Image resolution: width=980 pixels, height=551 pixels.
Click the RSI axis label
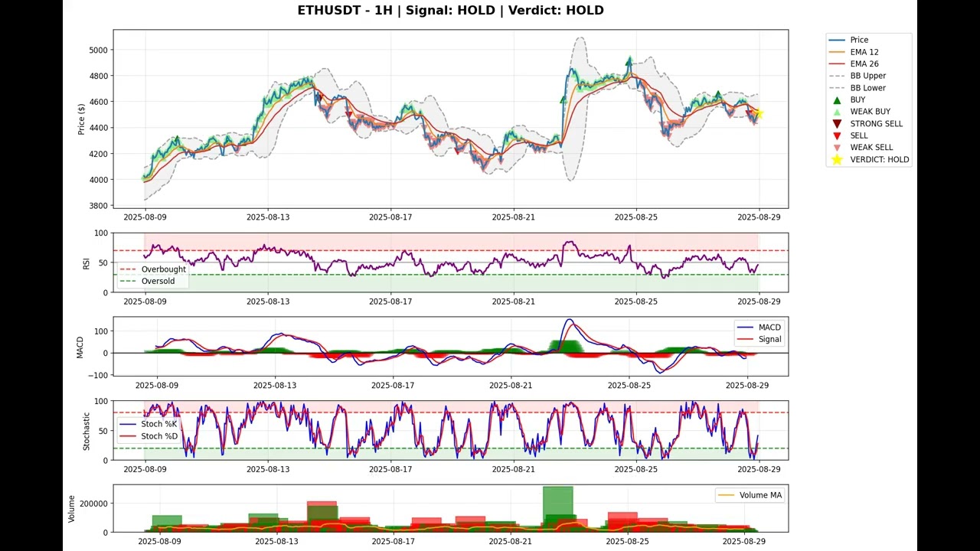click(x=87, y=263)
